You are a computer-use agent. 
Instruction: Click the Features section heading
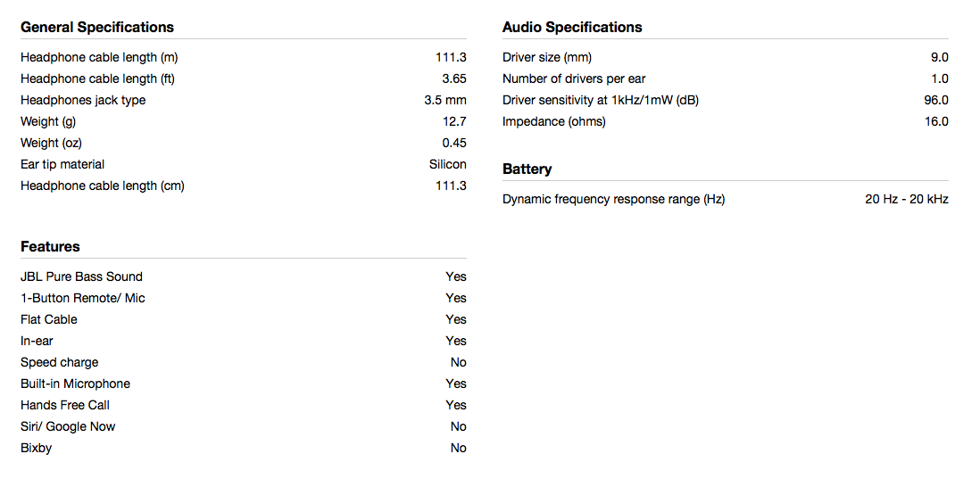(x=50, y=246)
